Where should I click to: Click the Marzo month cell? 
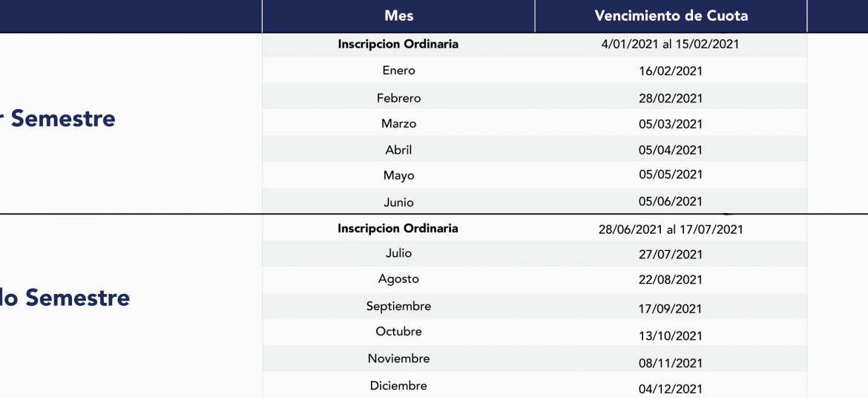[x=398, y=123]
